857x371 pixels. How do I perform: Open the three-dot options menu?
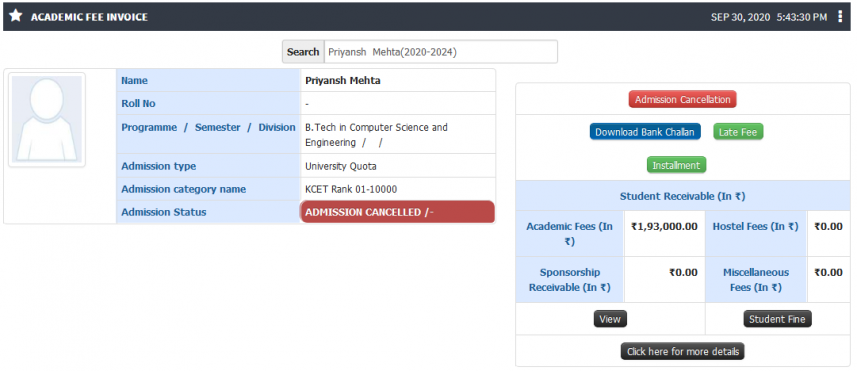tap(840, 17)
